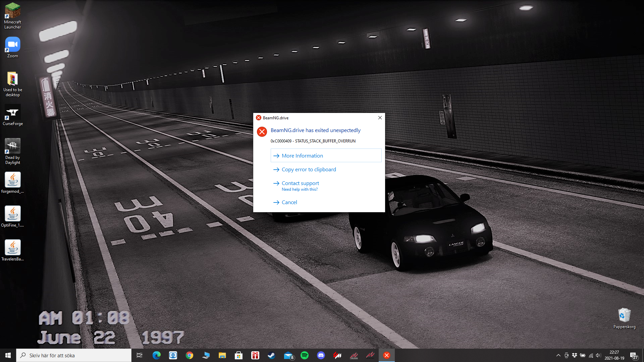This screenshot has width=644, height=362.
Task: Focus the BeamNG error taskbar button
Action: pyautogui.click(x=387, y=355)
